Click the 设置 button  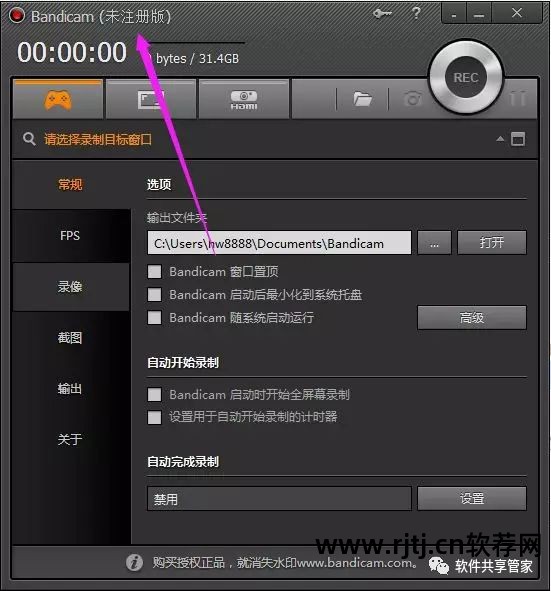coord(472,499)
